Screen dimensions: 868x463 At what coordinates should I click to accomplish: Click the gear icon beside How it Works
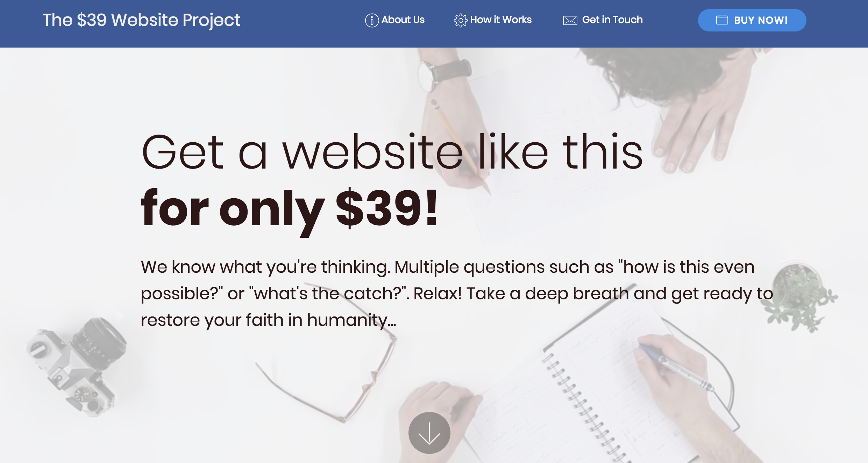point(461,20)
